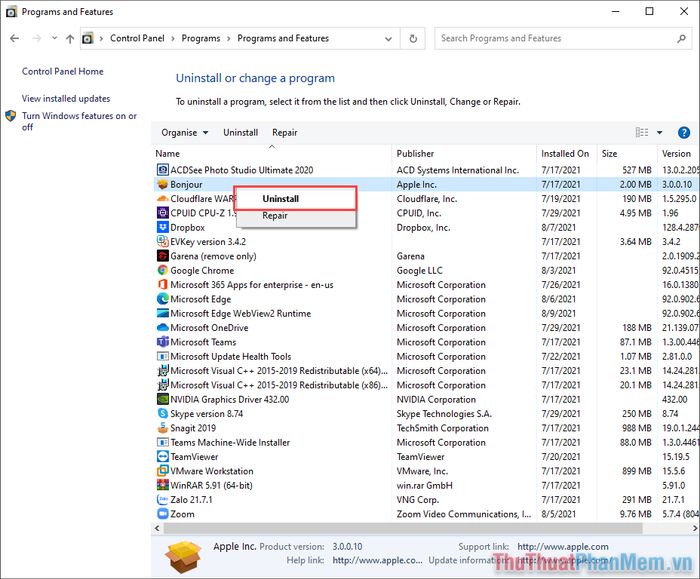Click the 8/7/2021 install date cell

pos(558,227)
